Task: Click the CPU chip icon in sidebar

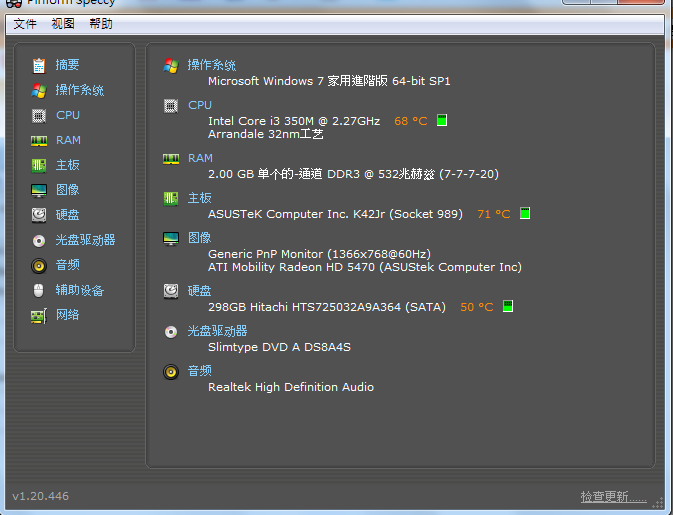Action: 39,115
